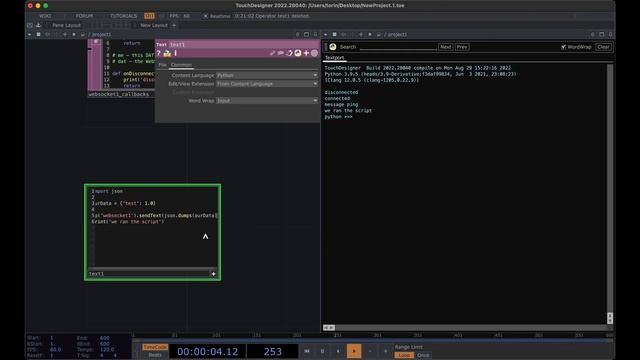
Task: Click the round grey circle icon in header
Action: (314, 53)
